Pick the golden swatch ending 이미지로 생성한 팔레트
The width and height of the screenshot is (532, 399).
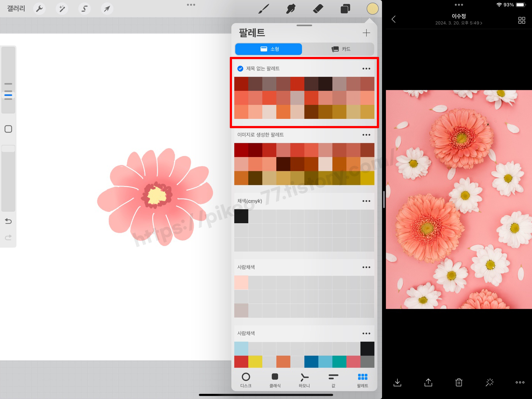coord(367,178)
